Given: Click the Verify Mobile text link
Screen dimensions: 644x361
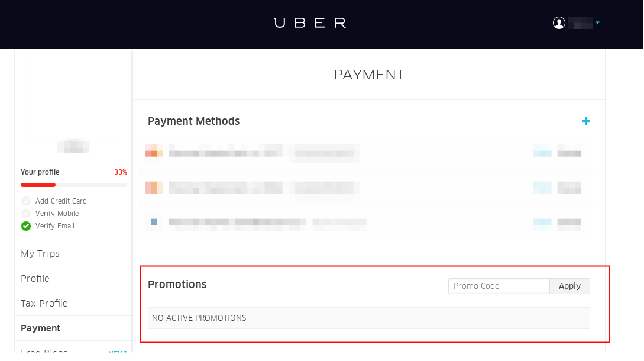Looking at the screenshot, I should click(x=57, y=214).
